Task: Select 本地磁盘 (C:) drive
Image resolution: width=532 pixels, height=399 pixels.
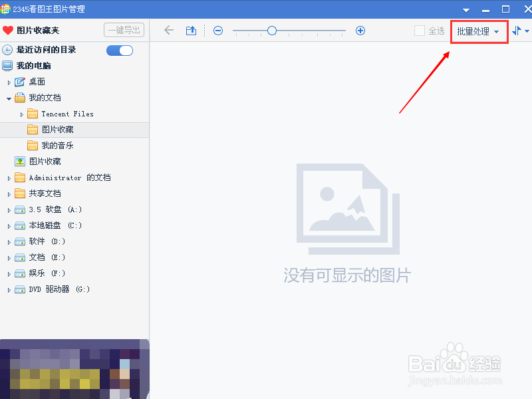Action: [55, 225]
